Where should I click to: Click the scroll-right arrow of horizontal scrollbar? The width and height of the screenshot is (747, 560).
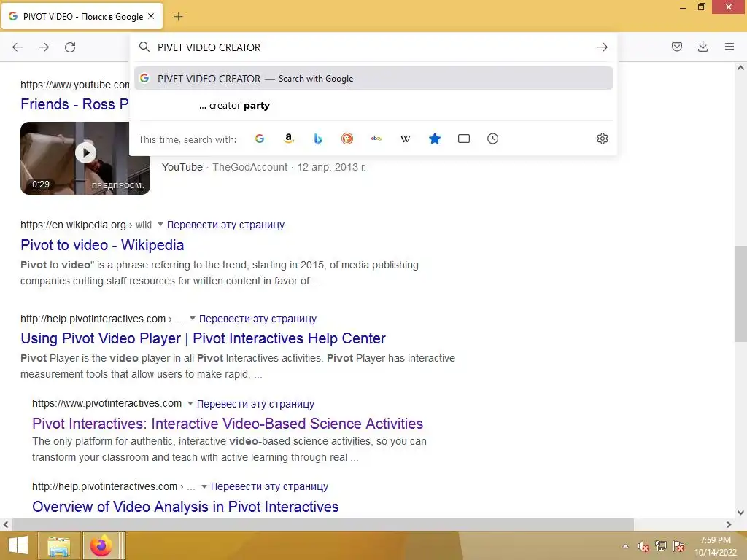[729, 524]
